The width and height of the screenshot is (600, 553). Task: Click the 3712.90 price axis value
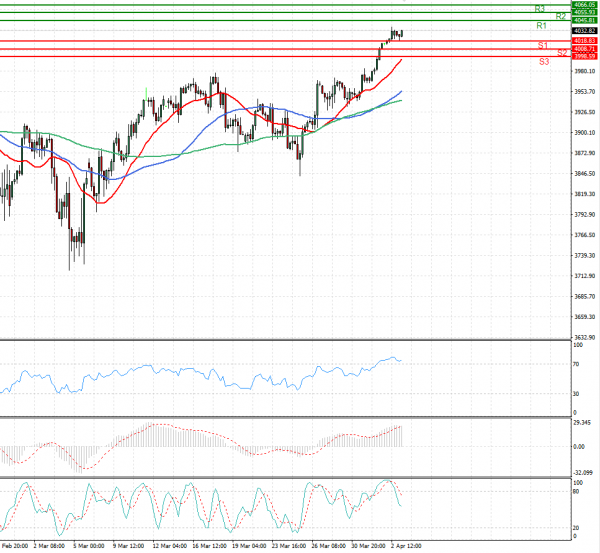click(x=585, y=276)
